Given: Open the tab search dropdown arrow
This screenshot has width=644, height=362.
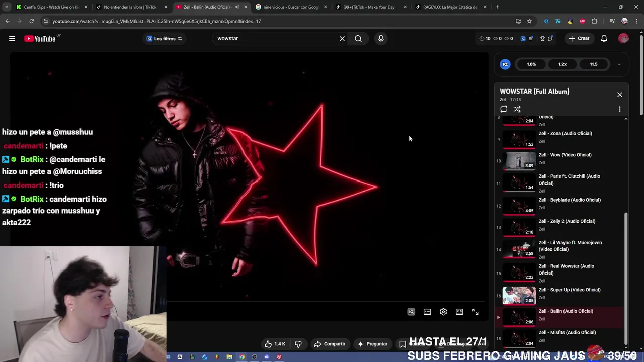Looking at the screenshot, I should click(x=7, y=7).
